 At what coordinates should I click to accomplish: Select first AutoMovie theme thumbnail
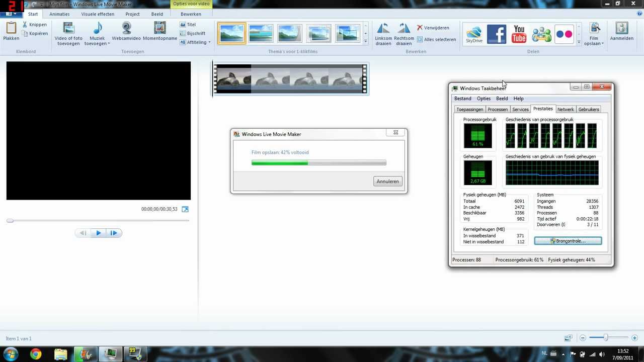[x=232, y=34]
